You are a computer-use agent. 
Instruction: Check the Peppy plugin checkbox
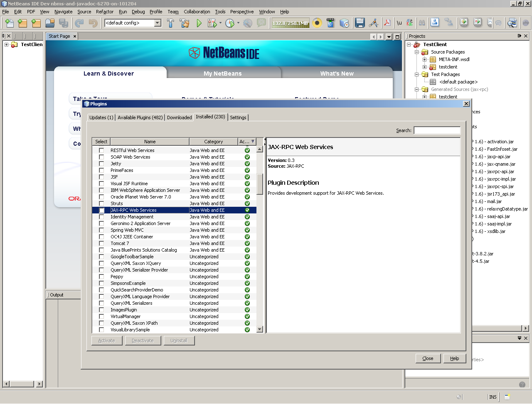click(101, 277)
